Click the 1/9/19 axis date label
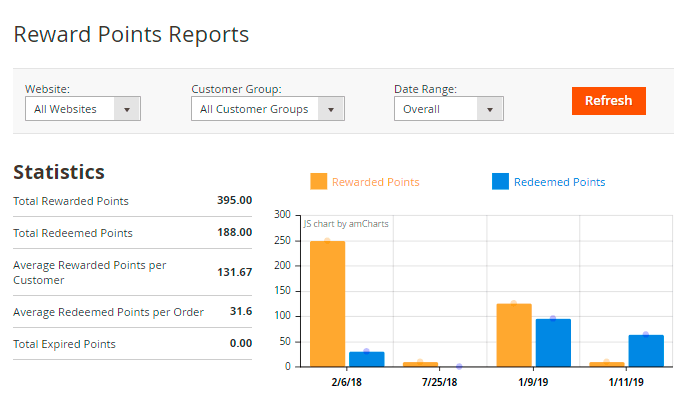 (533, 382)
